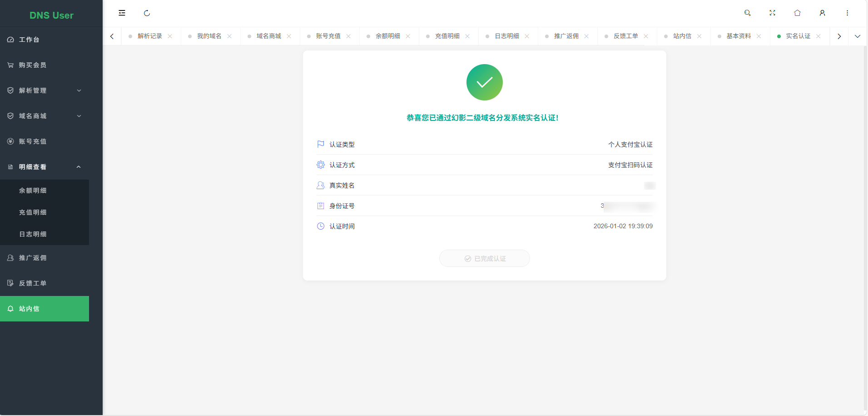The width and height of the screenshot is (868, 416).
Task: Refresh the current page
Action: [146, 13]
